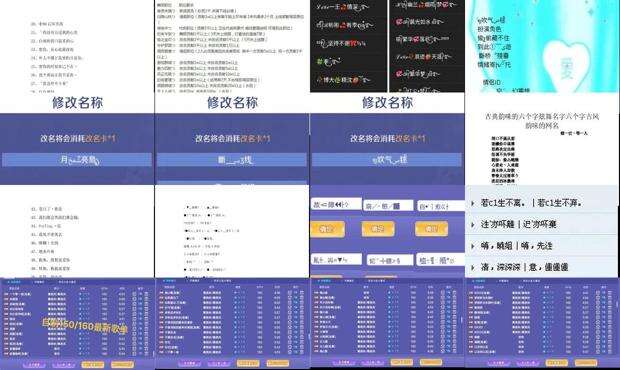
Task: Click the rename field showing 月 and 亲島
Action: click(x=77, y=160)
